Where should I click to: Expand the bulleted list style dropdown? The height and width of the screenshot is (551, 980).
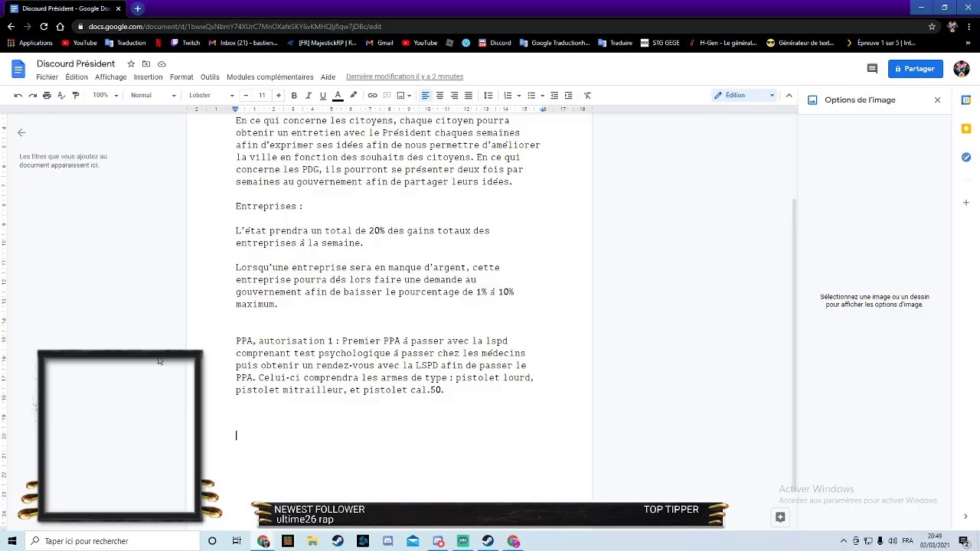542,96
